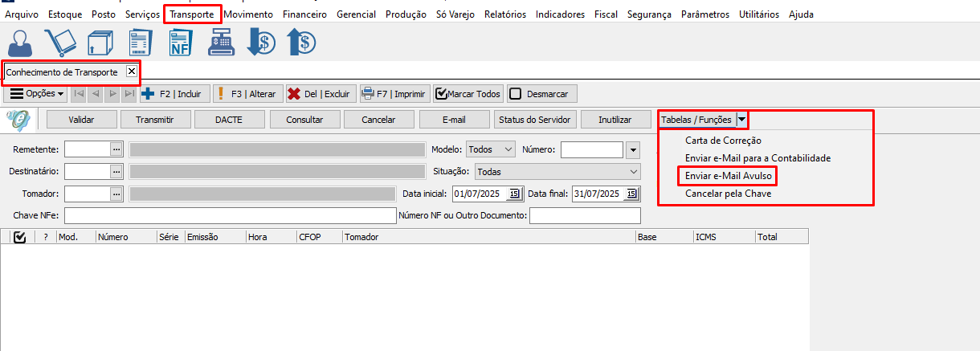Click the Chave NFe input field

click(x=230, y=215)
